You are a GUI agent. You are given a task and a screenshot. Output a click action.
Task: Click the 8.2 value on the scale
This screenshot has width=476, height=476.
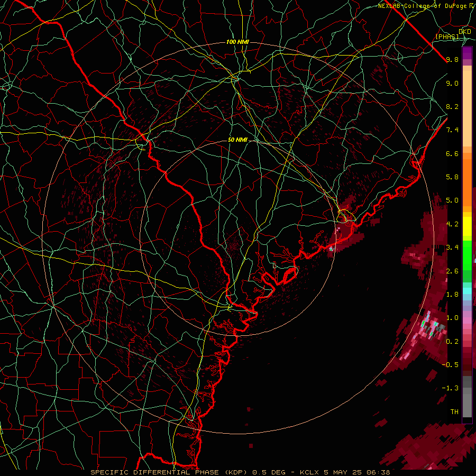(452, 107)
